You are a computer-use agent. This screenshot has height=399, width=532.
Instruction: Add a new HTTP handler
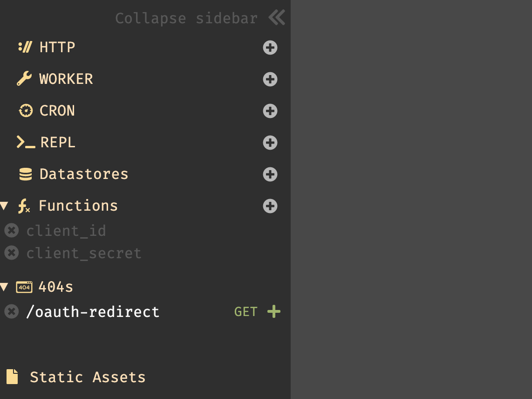click(270, 48)
